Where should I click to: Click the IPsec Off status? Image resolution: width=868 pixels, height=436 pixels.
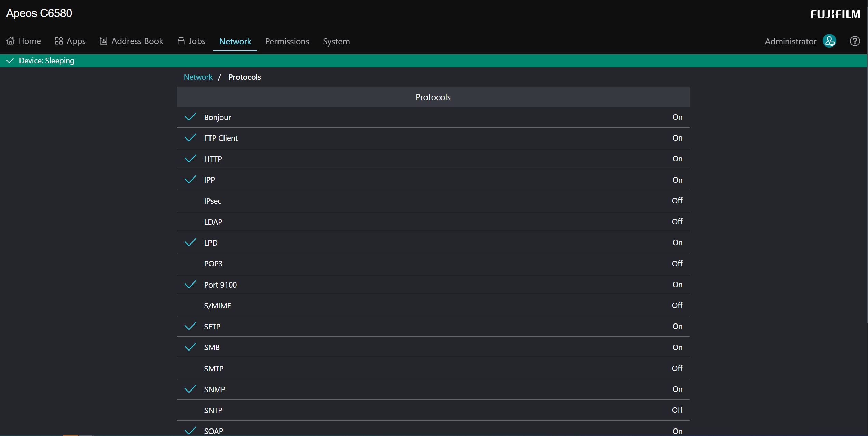pyautogui.click(x=677, y=201)
